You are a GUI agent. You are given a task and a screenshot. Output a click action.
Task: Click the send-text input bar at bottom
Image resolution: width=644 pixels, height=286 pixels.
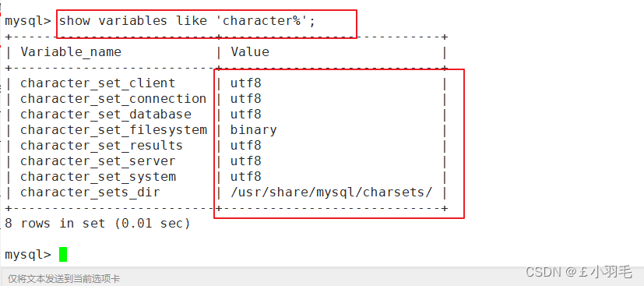(263, 278)
